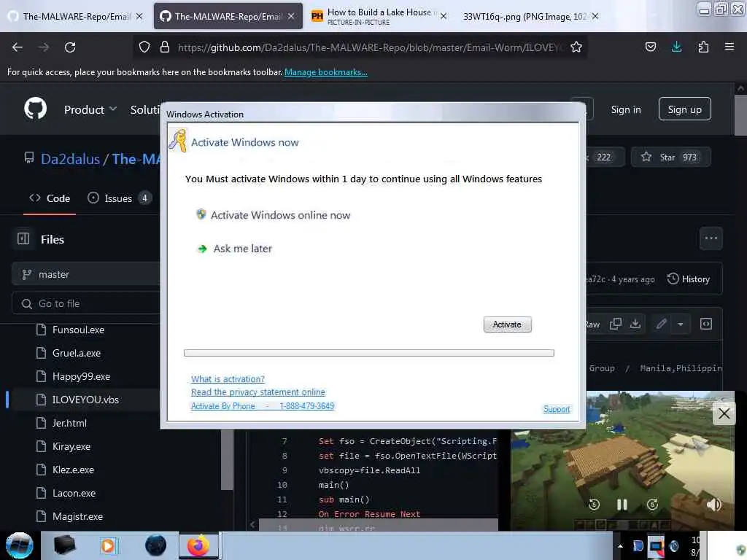Open the Firefox downloads panel

676,47
